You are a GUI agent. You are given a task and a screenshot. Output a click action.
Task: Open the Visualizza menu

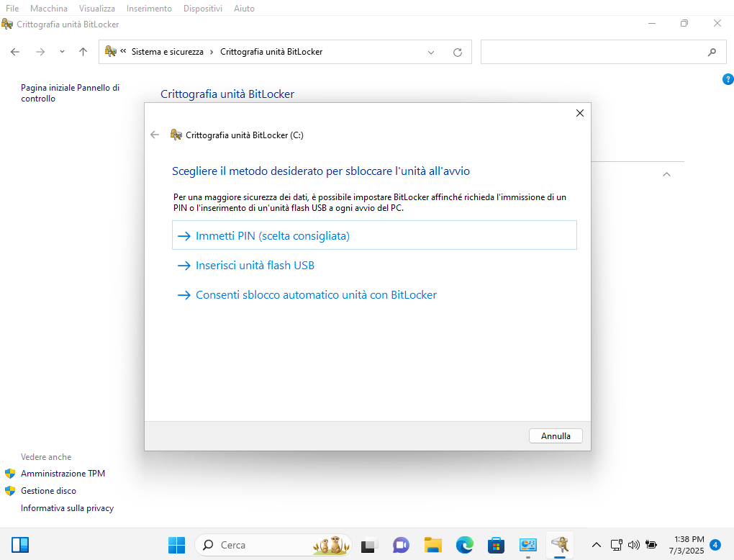coord(97,9)
